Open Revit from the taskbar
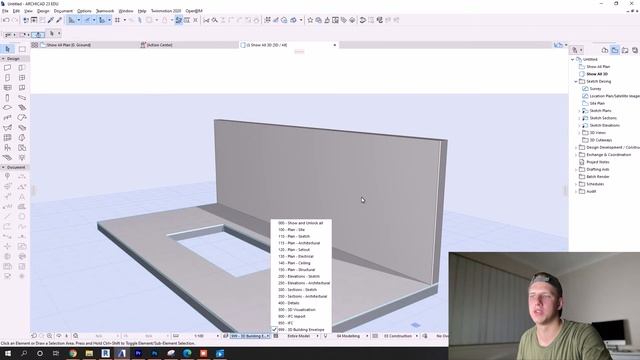Image resolution: width=640 pixels, height=360 pixels. (x=105, y=353)
